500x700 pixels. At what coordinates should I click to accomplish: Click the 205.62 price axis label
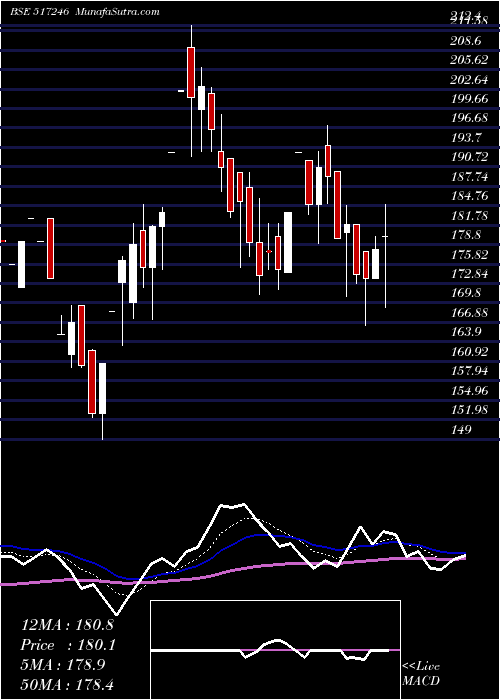470,60
